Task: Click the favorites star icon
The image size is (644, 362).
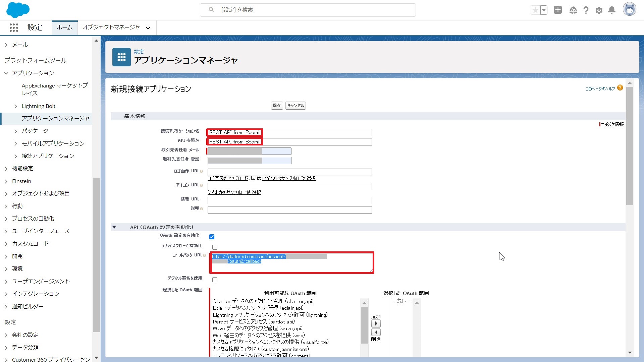Action: tap(535, 10)
